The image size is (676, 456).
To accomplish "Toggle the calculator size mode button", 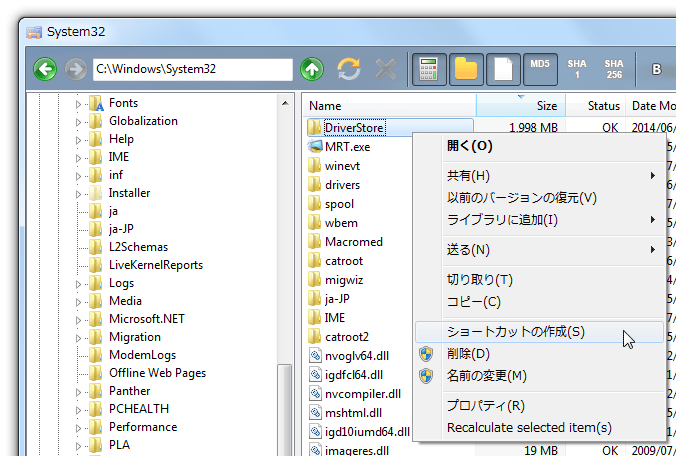I will 429,69.
